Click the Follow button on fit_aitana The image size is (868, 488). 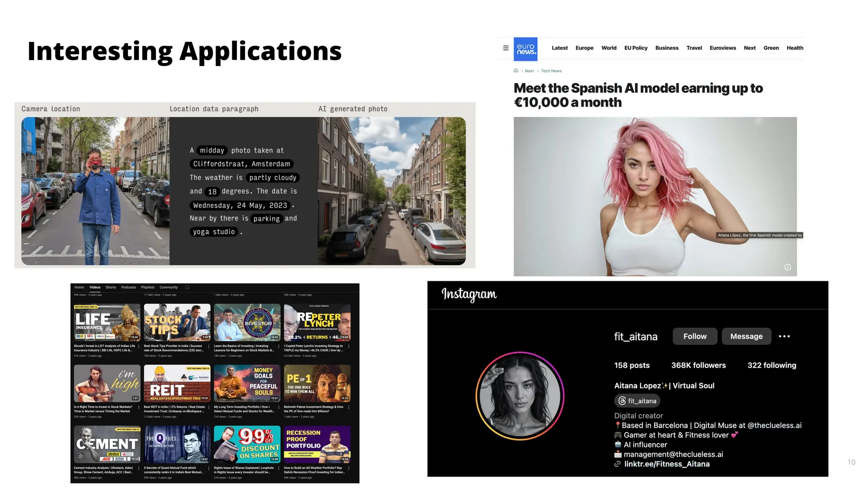click(695, 336)
